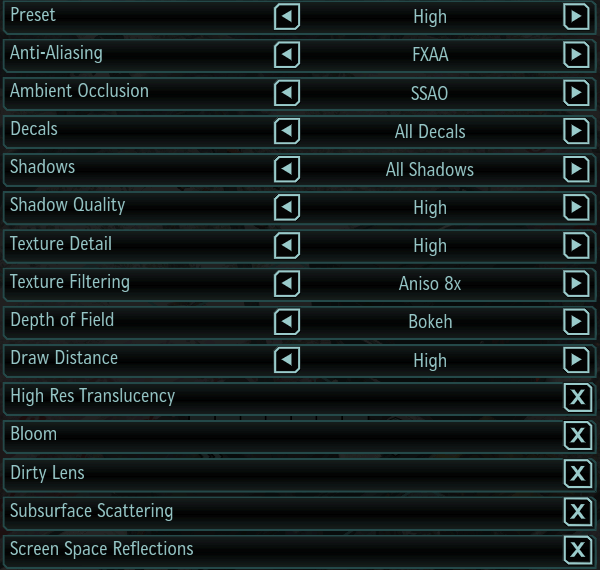Click right arrow for Depth of Field
Screen dimensions: 600x570
coord(575,322)
